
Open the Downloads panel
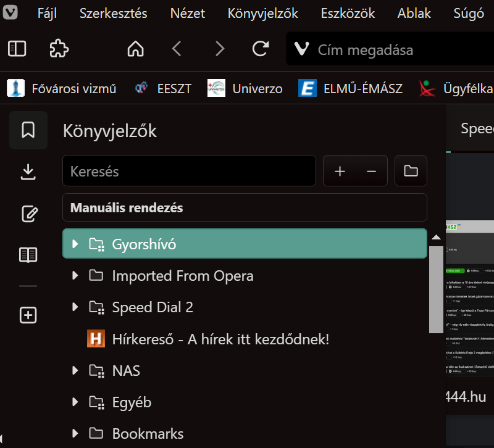[x=28, y=172]
